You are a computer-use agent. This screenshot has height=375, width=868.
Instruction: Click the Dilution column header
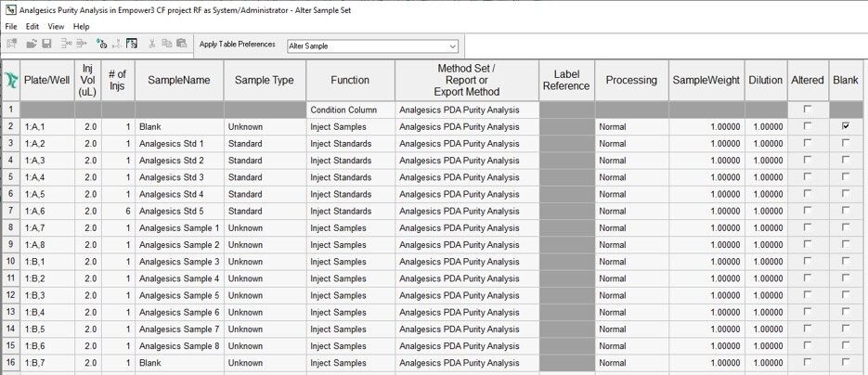click(766, 80)
